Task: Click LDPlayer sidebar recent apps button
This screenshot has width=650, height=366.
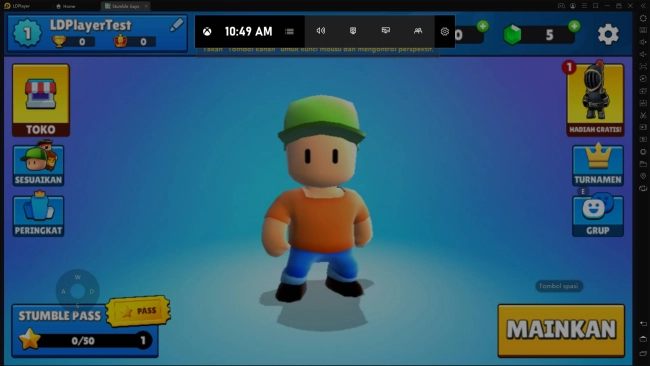Action: (x=643, y=353)
